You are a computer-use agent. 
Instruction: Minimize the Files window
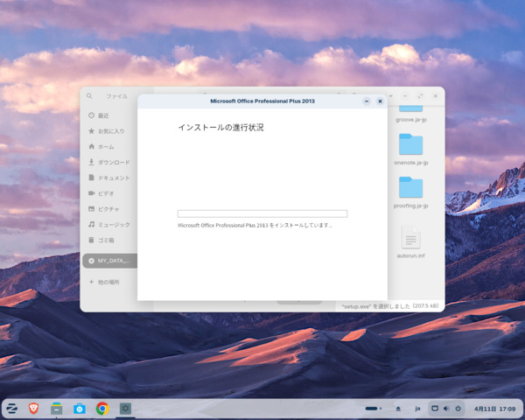click(405, 96)
